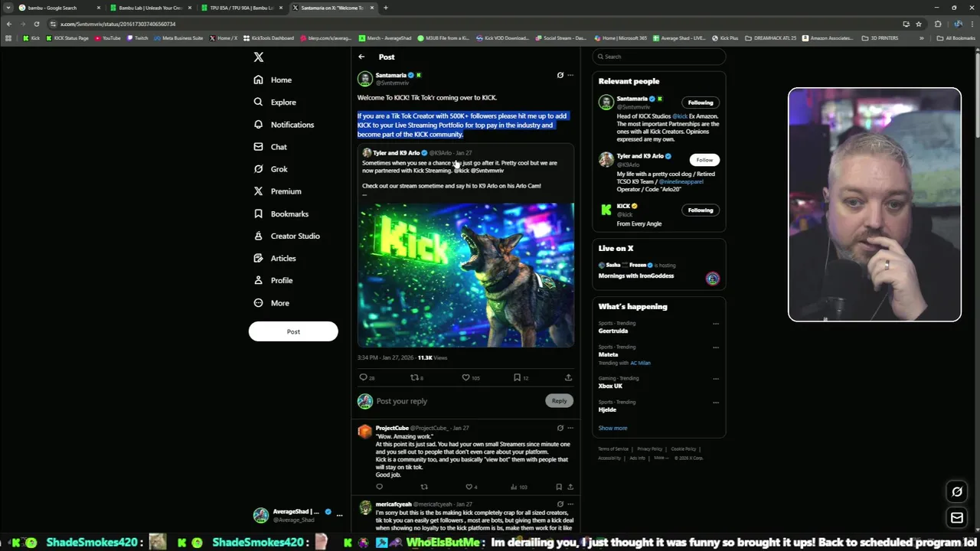Screen dimensions: 980x551
Task: Click the white Post button
Action: (293, 331)
